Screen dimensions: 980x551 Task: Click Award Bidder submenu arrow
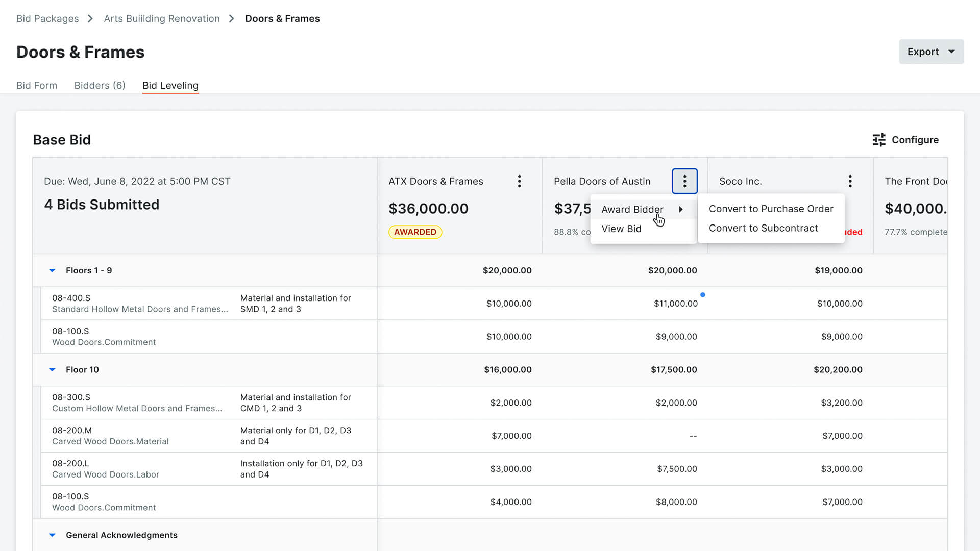click(681, 209)
